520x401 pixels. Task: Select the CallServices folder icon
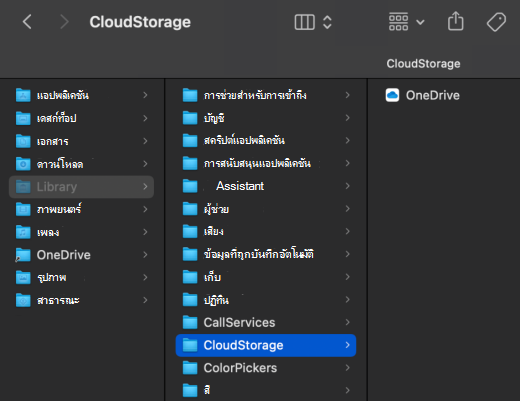(190, 322)
